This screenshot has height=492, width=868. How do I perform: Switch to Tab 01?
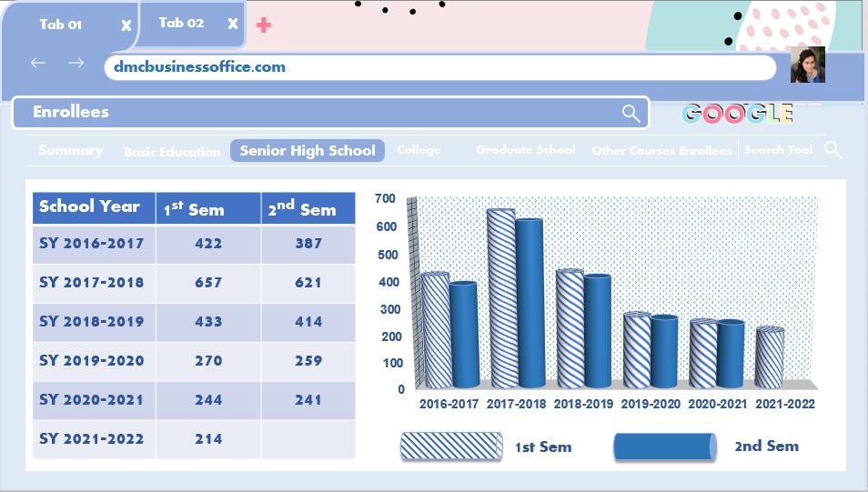tap(61, 25)
